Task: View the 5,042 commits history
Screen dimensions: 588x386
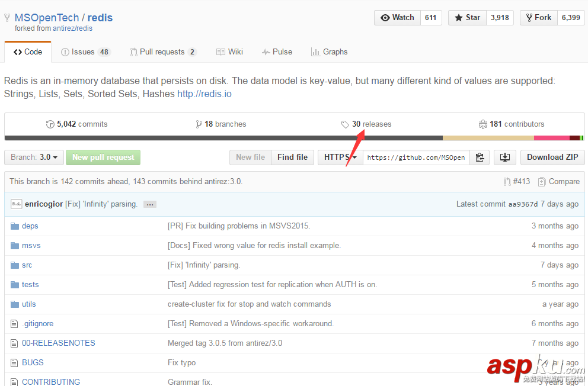Action: [x=77, y=124]
